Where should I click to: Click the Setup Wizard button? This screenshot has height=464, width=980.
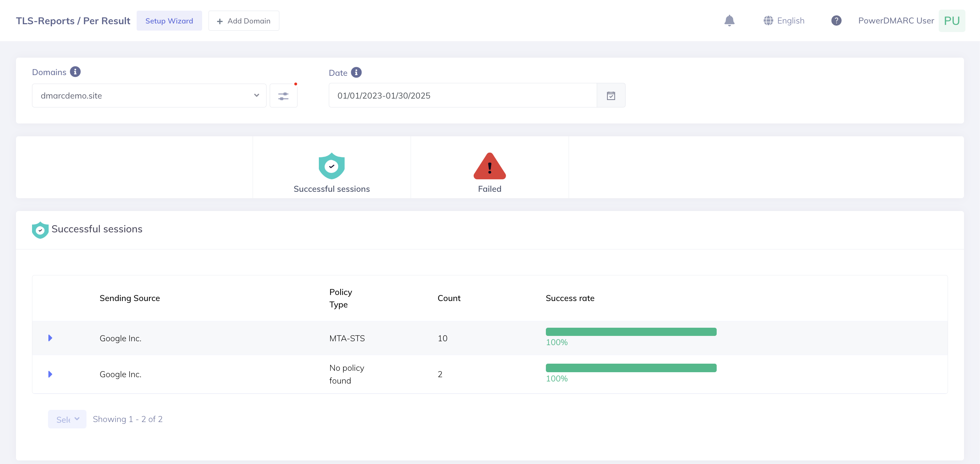point(169,21)
